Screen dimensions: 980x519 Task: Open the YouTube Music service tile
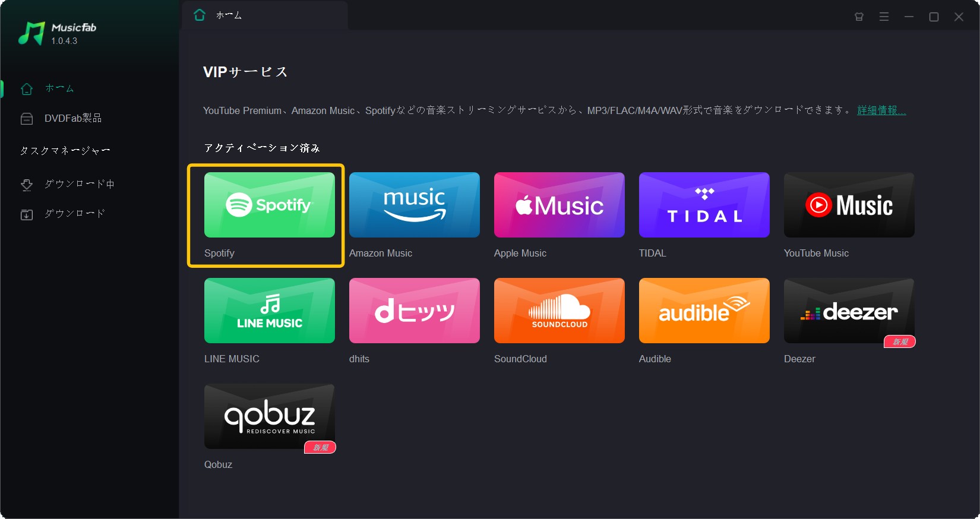[x=849, y=205]
